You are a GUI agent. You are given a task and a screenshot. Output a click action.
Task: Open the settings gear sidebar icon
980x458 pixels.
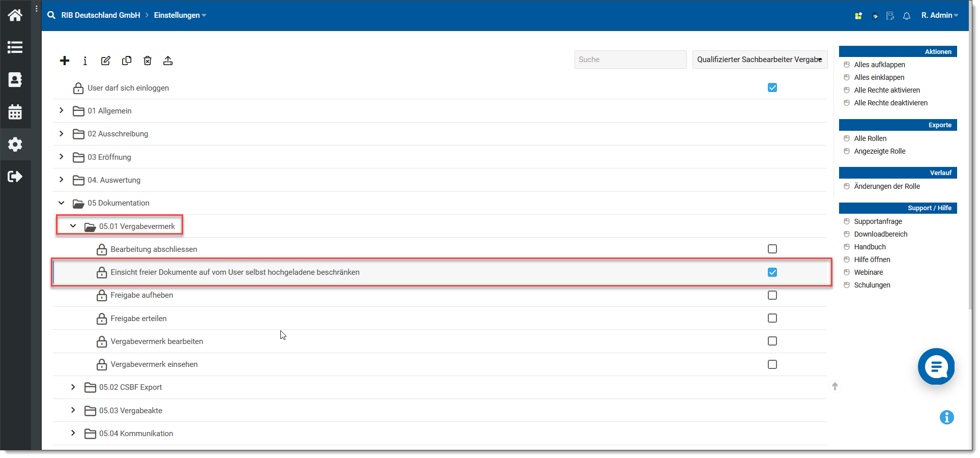(15, 144)
